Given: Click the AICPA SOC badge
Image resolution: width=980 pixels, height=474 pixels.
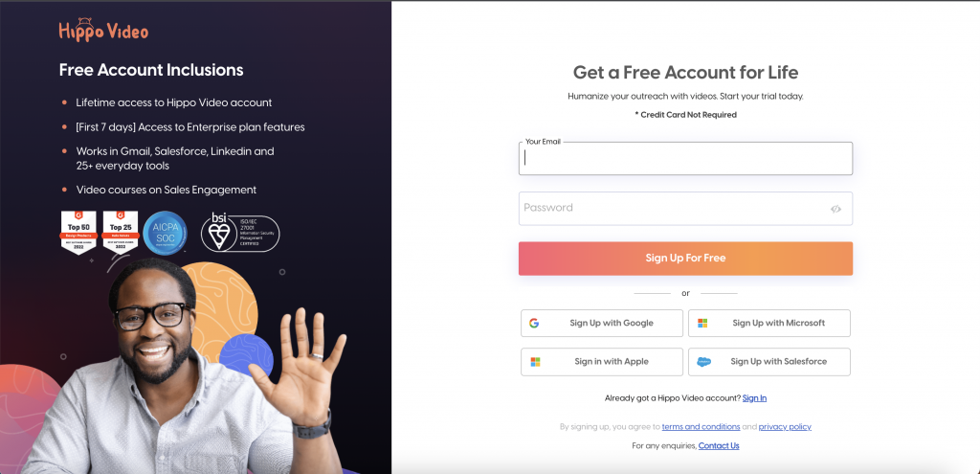Looking at the screenshot, I should click(x=165, y=234).
